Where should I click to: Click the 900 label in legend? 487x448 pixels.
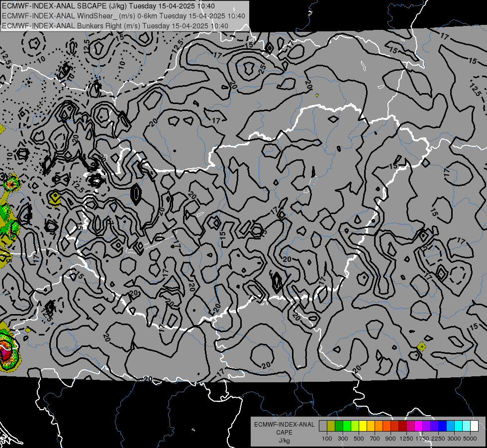pyautogui.click(x=390, y=439)
